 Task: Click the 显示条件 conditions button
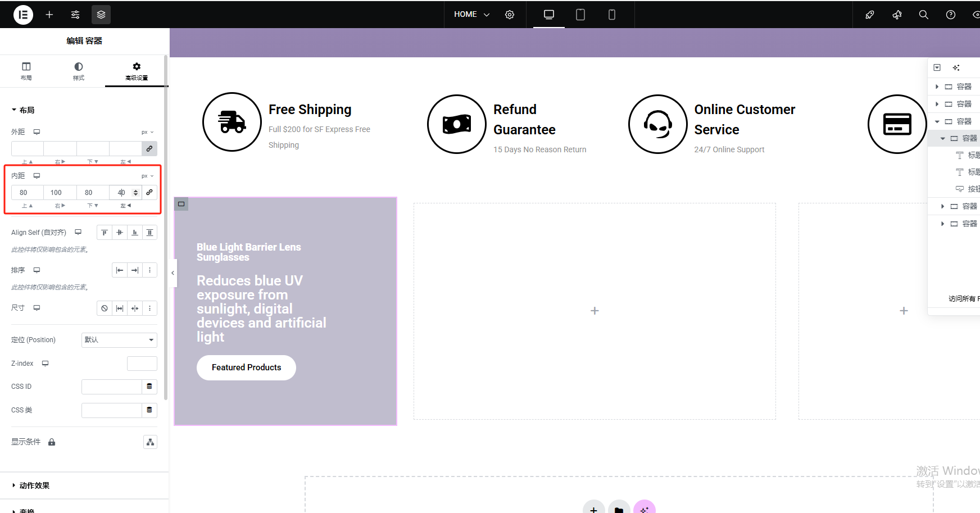point(150,442)
